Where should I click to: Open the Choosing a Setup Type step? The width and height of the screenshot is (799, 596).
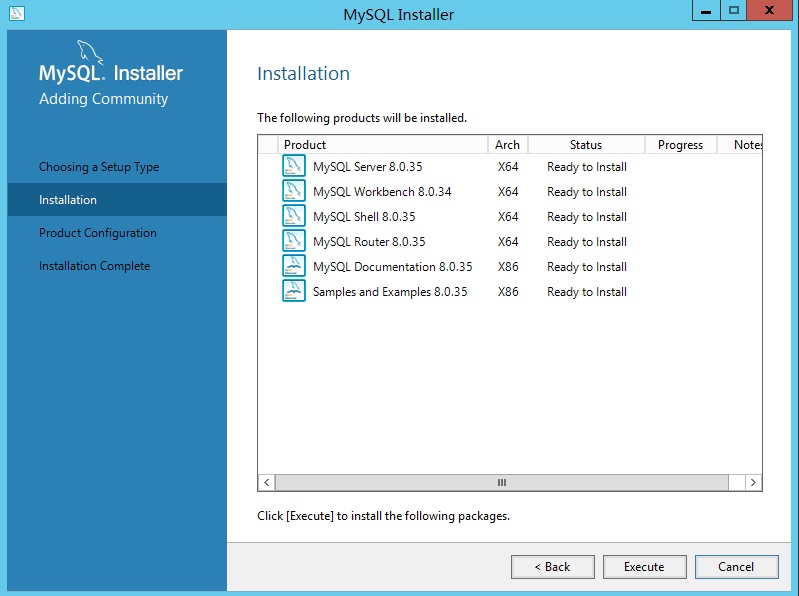[99, 167]
